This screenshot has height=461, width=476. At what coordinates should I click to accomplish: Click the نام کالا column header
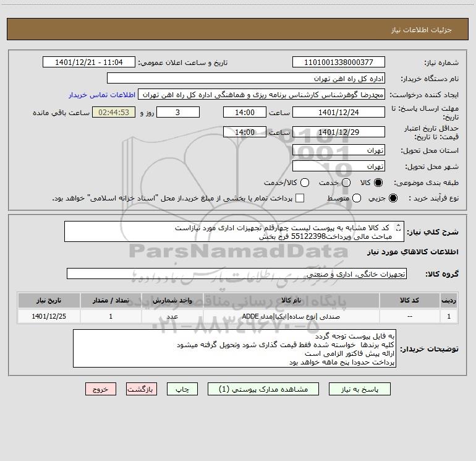[x=291, y=300]
